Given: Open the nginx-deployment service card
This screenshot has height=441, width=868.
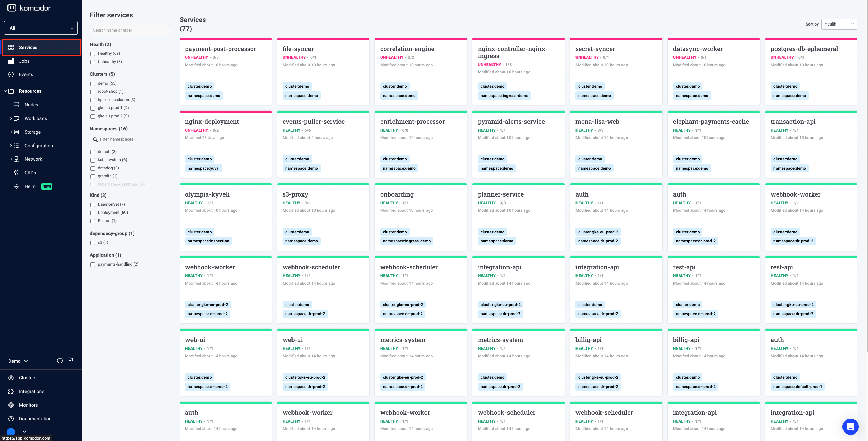Looking at the screenshot, I should 226,144.
